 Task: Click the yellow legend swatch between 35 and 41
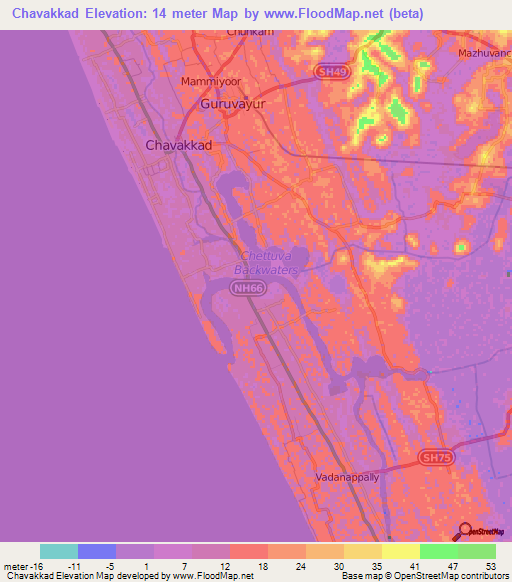[401, 552]
